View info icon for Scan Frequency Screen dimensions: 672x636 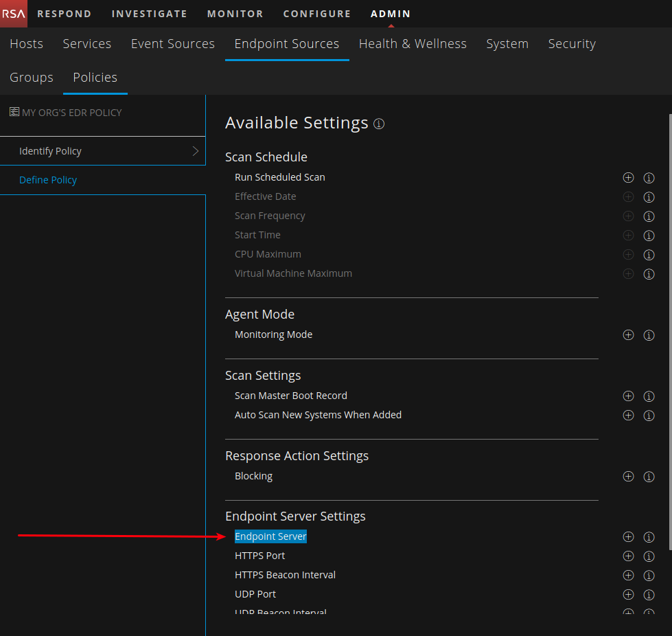pos(649,216)
